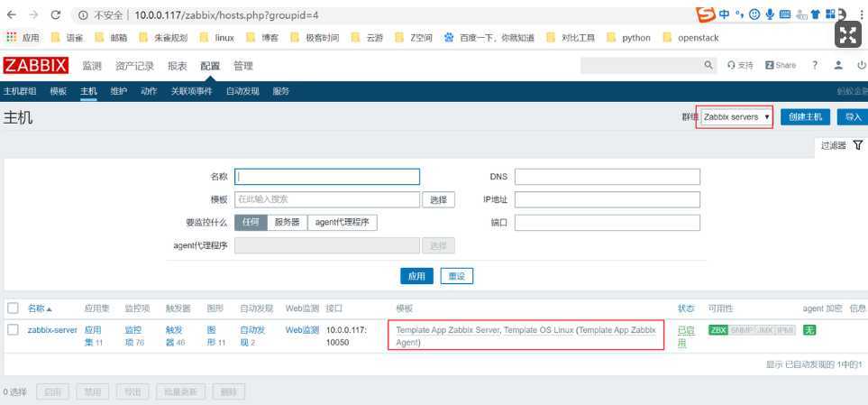The image size is (868, 405).
Task: Click the 已启用 status link
Action: coord(686,336)
